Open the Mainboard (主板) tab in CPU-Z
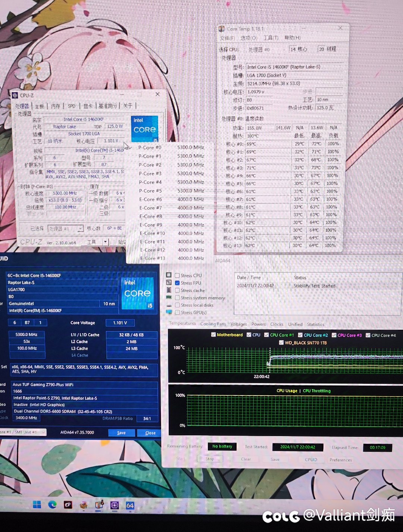The height and width of the screenshot is (532, 403). point(40,106)
